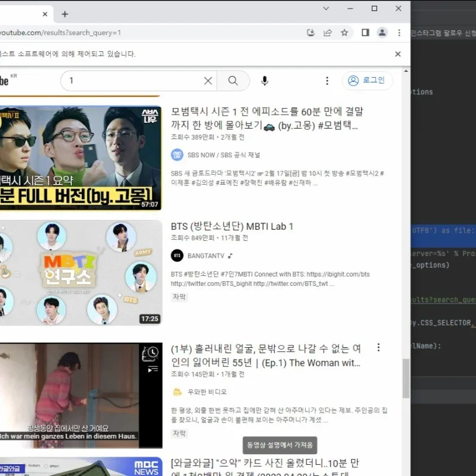
Task: Open the (1부) 흘러내린 얼굴 video title
Action: (x=265, y=356)
